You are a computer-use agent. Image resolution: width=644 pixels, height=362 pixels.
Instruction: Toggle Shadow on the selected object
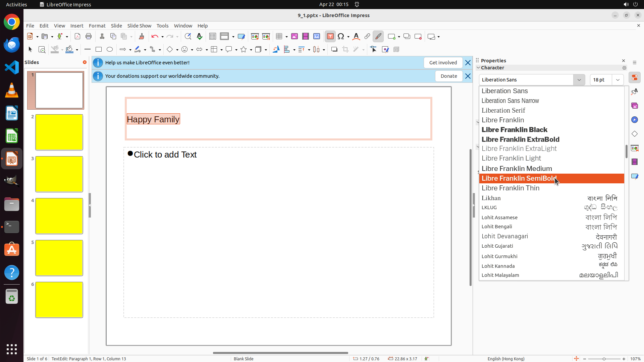point(334,50)
